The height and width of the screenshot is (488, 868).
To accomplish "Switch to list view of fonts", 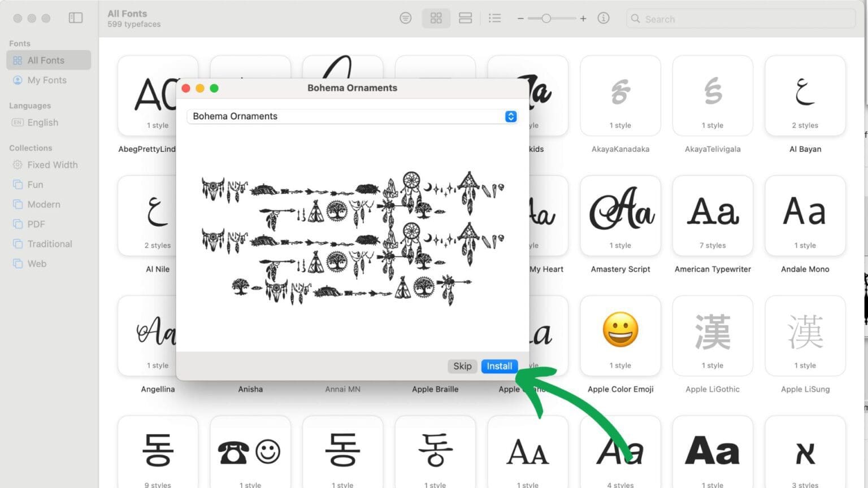I will click(x=494, y=18).
